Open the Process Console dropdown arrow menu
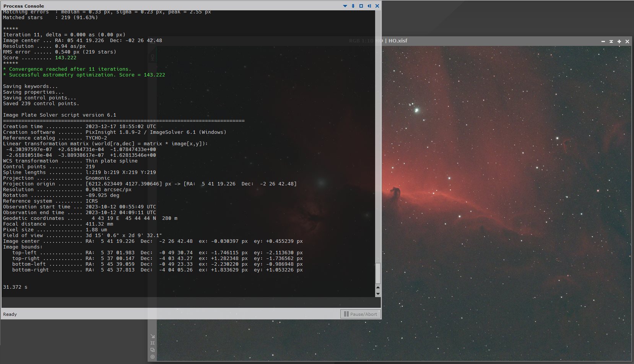634x364 pixels. 345,6
